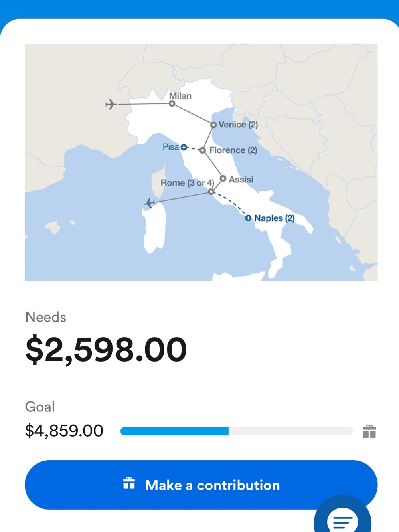Click the Venice (2) label
The width and height of the screenshot is (399, 532).
point(238,125)
